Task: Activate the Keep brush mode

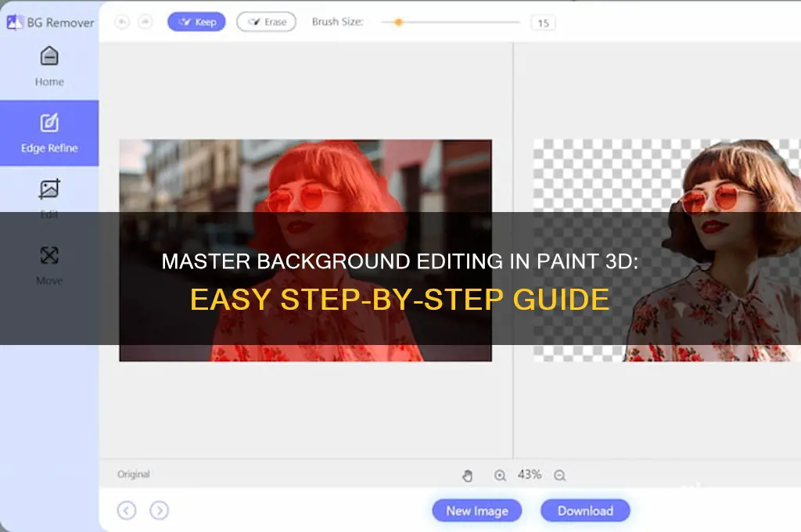Action: point(196,22)
